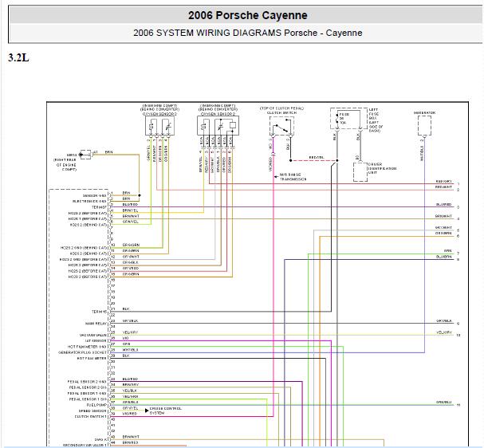Click the 3.2L section heading
Screen dimensions: 484x448
[x=18, y=57]
